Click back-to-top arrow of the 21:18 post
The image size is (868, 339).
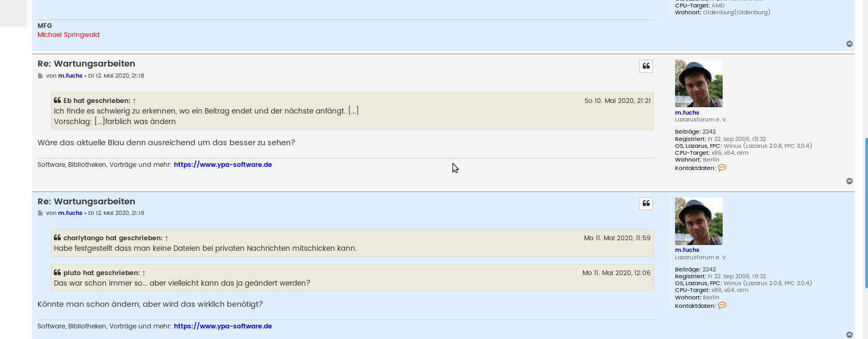tap(849, 181)
